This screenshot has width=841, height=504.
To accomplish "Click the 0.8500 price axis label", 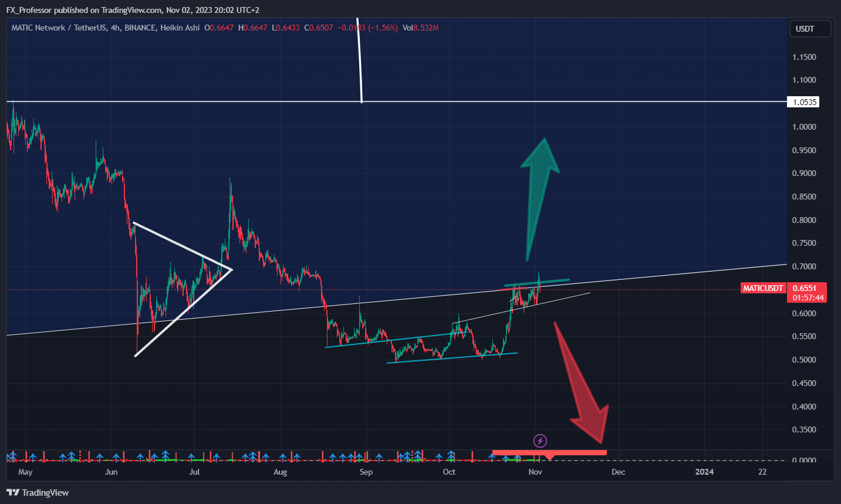I will tap(804, 197).
